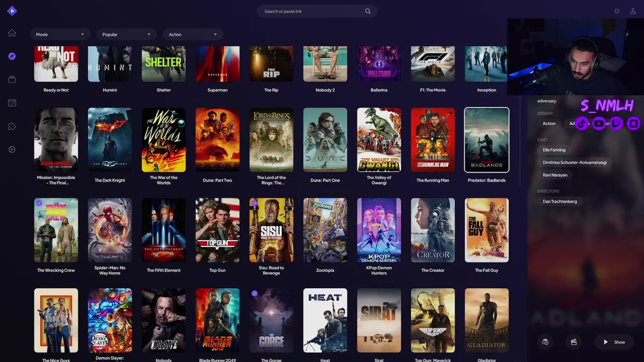The image size is (644, 362).
Task: Click the 'Nobody 2' title
Action: coord(325,90)
